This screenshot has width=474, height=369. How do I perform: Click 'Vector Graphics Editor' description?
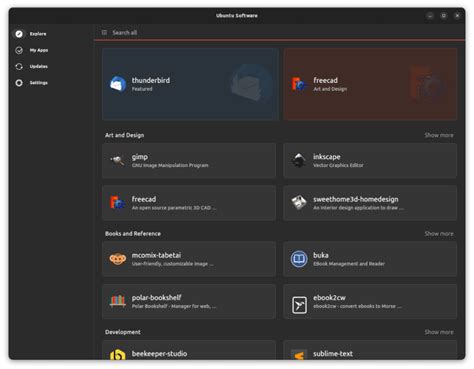[338, 165]
